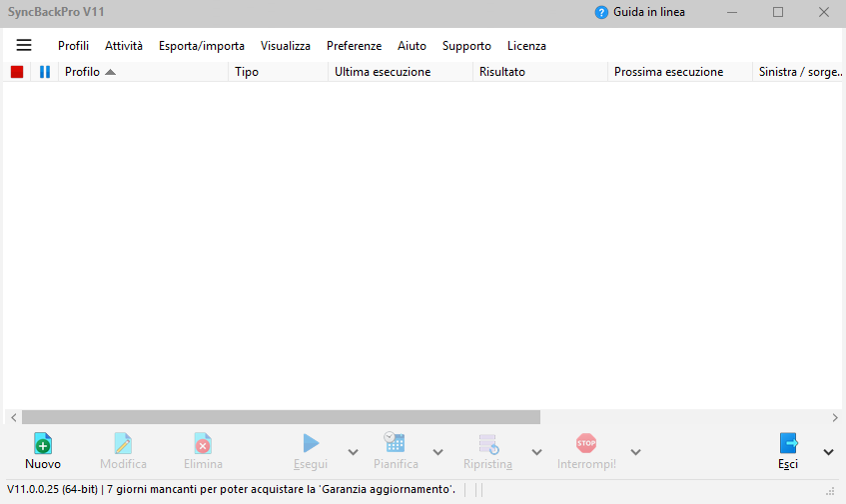Expand the Pianifica dropdown arrow

coord(438,452)
